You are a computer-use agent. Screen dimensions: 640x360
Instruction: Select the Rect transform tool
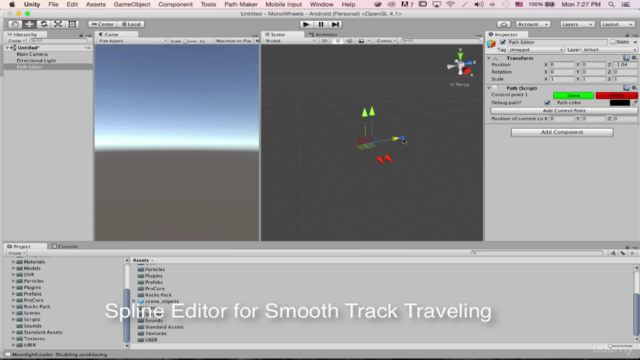72,24
